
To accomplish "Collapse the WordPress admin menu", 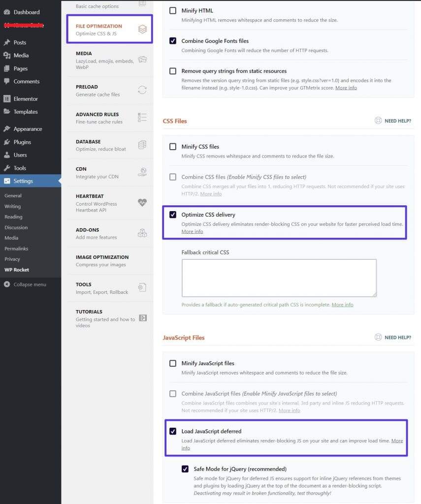I will 30,284.
